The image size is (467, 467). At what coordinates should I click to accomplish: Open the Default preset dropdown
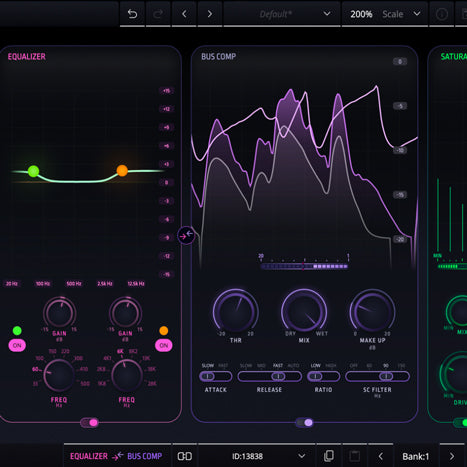(282, 14)
